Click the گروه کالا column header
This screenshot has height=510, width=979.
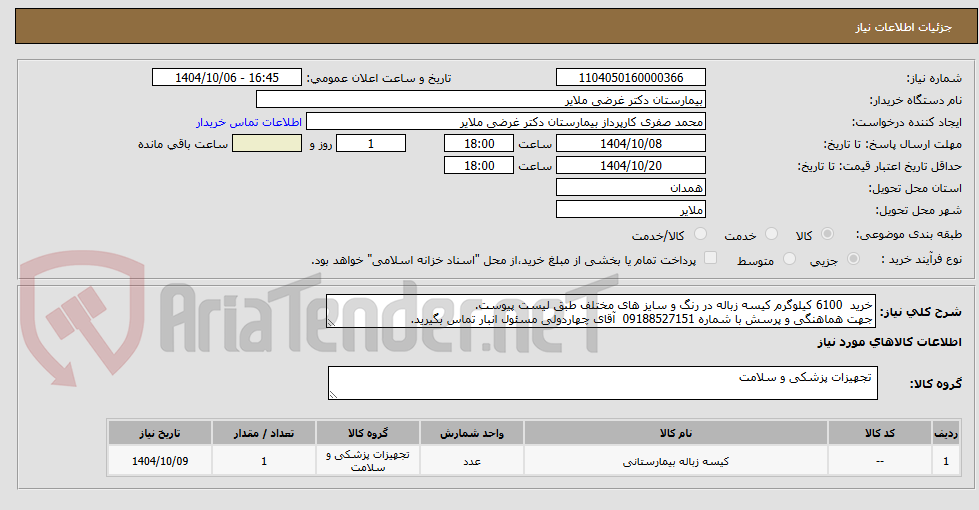coord(368,433)
